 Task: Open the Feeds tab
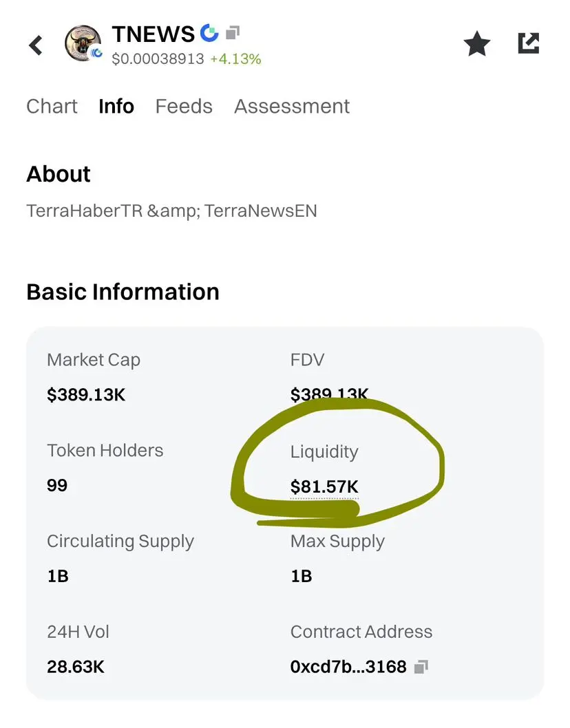pyautogui.click(x=184, y=106)
